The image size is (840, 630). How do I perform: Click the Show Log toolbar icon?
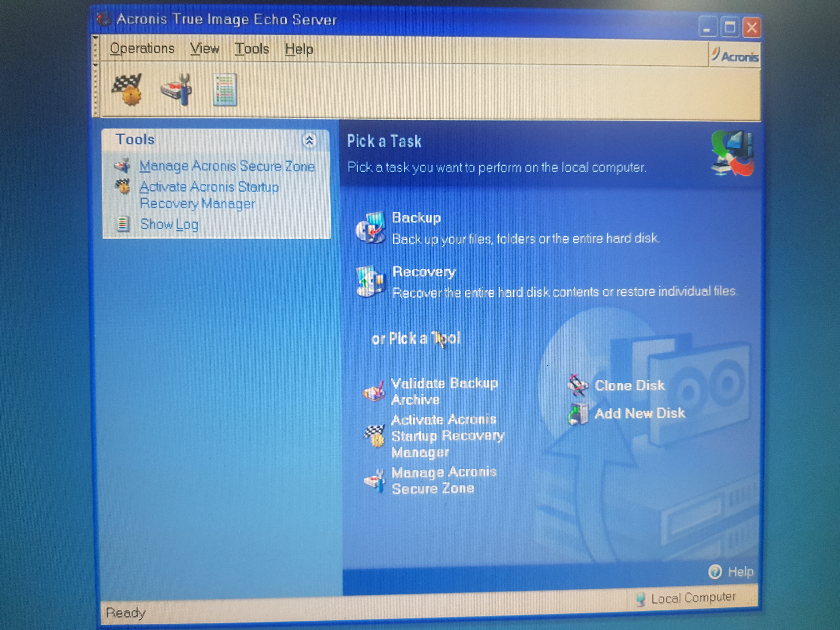click(x=225, y=90)
